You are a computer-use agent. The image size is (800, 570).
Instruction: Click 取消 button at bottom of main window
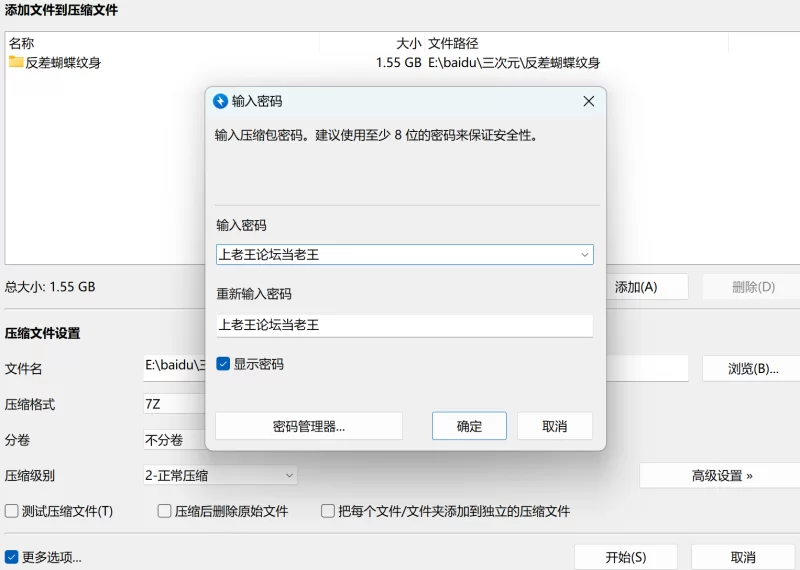tap(743, 557)
